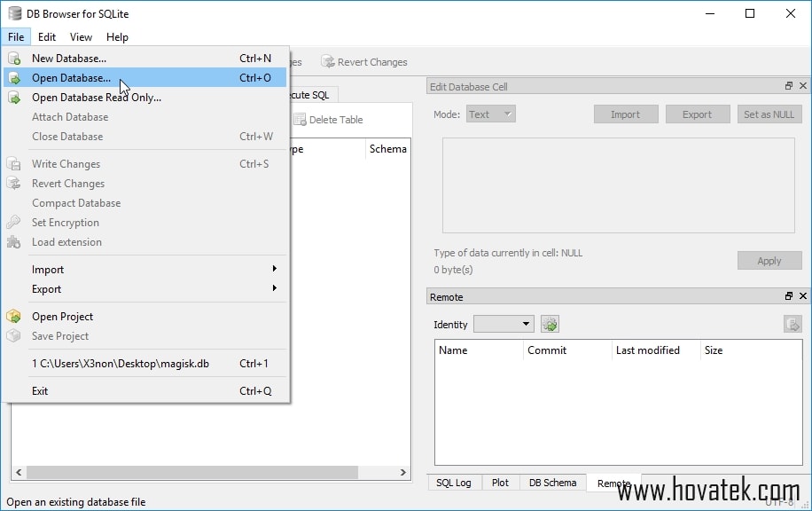Select Attach Database menu item
Screen dimensions: 812x511
[x=145, y=117]
